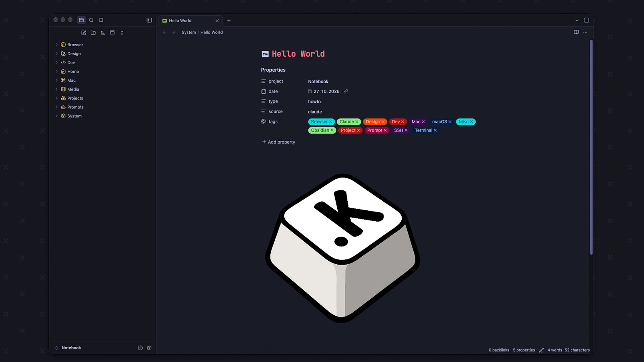644x362 pixels.
Task: Expand the Design folder chevron
Action: click(56, 53)
